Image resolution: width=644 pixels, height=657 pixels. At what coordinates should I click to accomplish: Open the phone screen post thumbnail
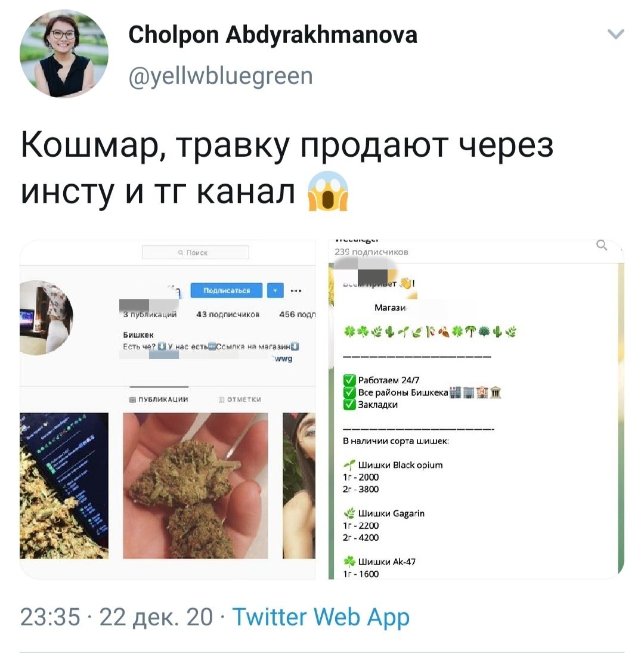tap(64, 486)
